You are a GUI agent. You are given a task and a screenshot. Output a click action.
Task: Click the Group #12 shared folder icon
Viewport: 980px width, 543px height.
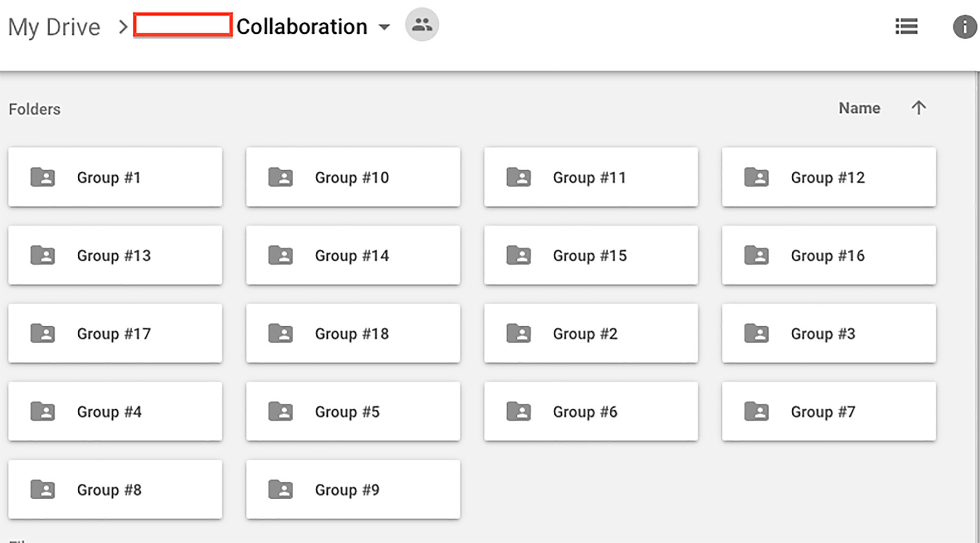[756, 177]
